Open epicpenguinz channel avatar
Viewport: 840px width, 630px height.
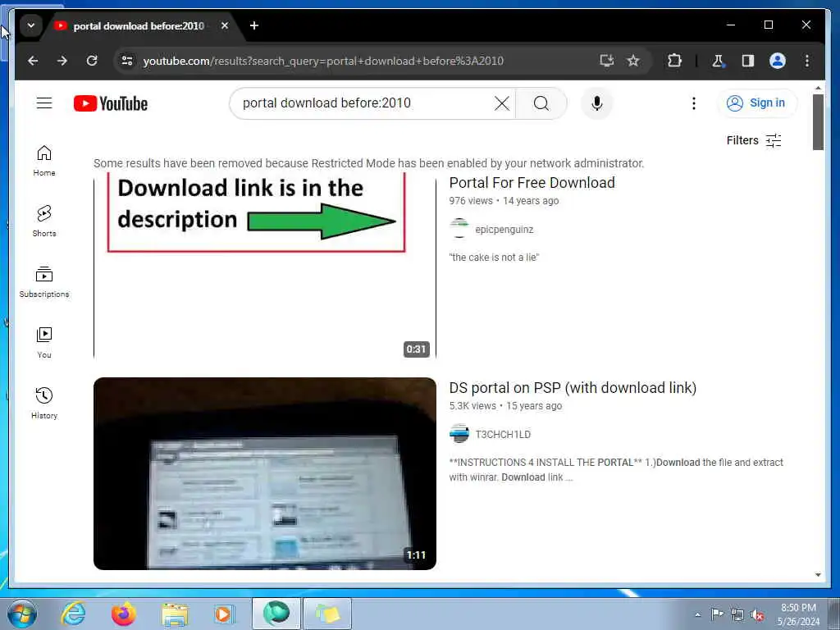pos(459,229)
